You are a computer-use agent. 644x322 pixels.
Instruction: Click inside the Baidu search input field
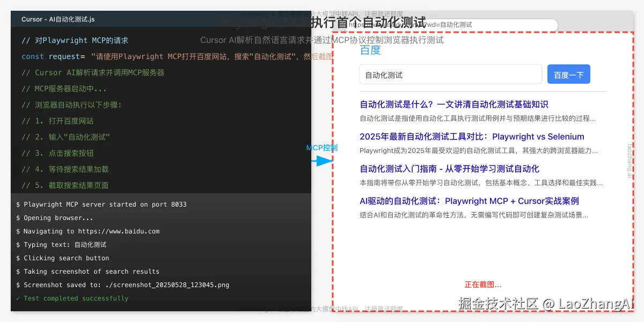(451, 74)
